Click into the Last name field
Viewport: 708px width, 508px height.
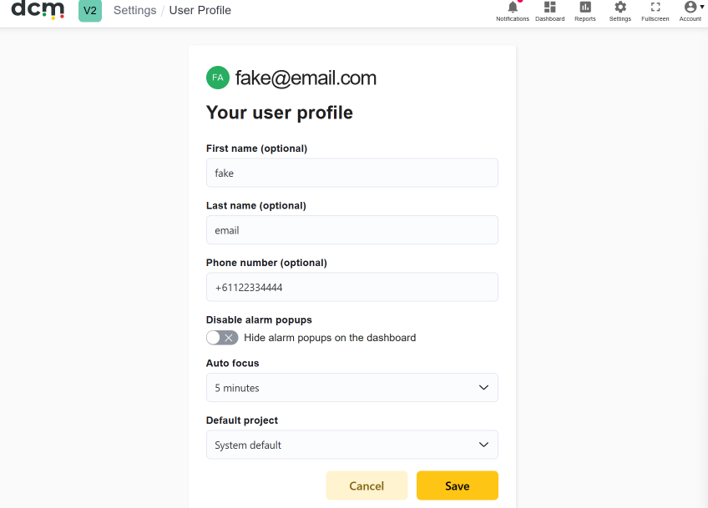coord(352,230)
